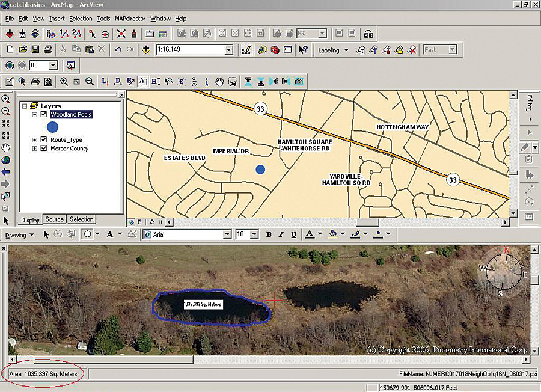
Task: Select the hand pan tool in Pictometry toolbar
Action: (219, 81)
